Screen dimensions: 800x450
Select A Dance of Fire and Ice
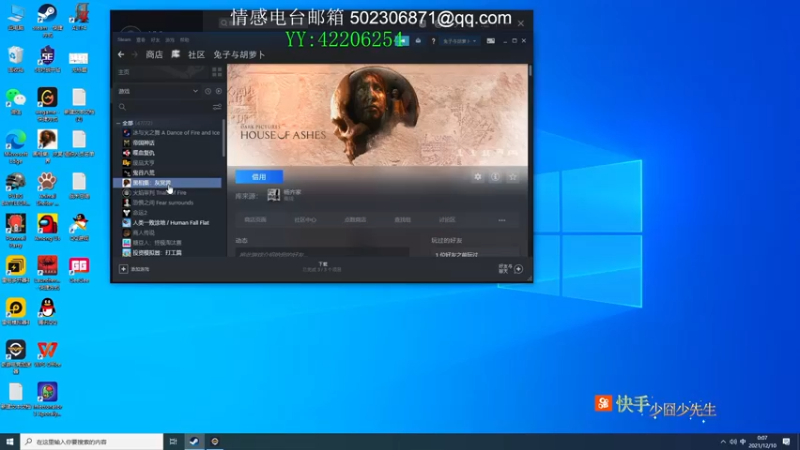(x=171, y=133)
